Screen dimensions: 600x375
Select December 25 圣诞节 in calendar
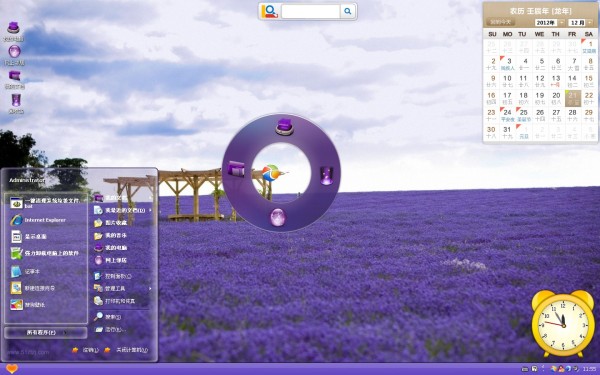click(524, 115)
